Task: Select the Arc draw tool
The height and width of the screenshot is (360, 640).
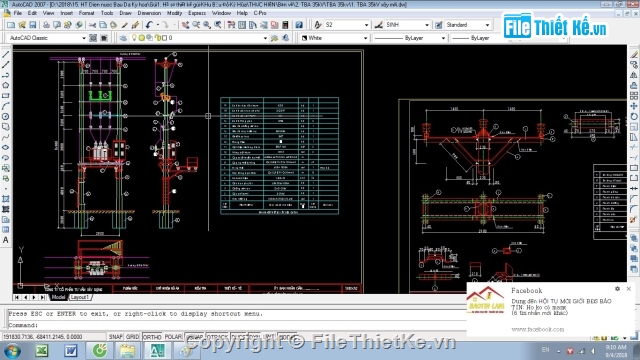Action: click(6, 106)
